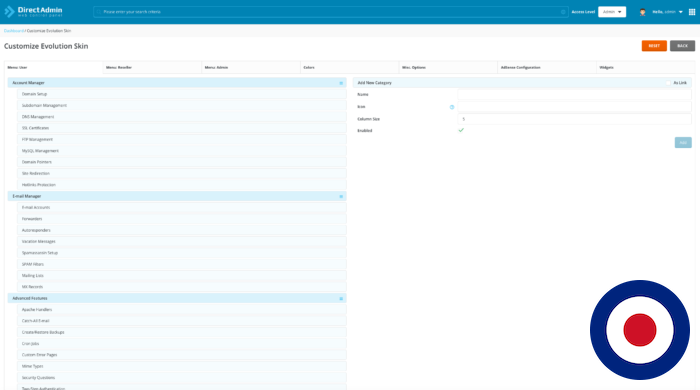The image size is (700, 390).
Task: Switch to the Menu: Reseller tab
Action: click(152, 67)
